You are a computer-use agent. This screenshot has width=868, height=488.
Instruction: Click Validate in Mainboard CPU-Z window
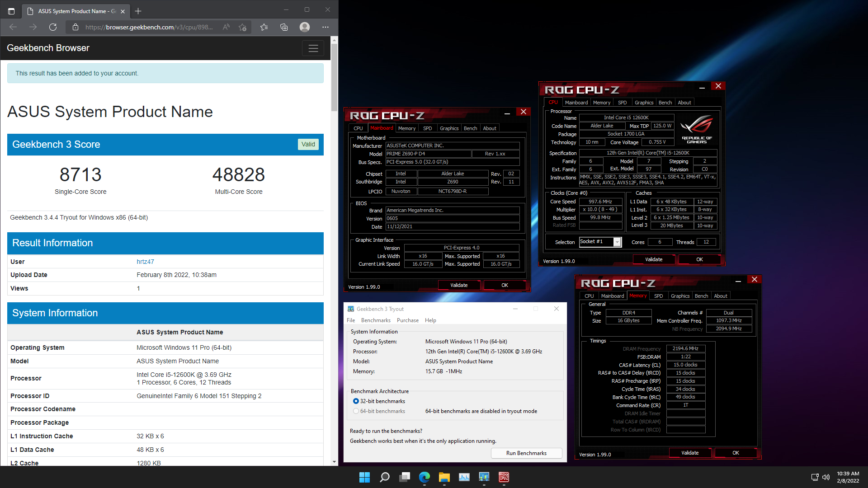(459, 285)
